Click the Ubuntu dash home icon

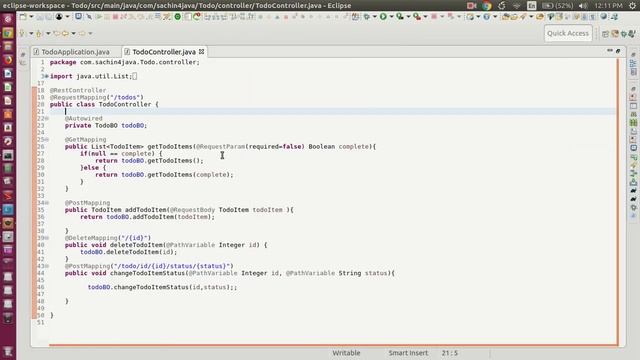(8, 19)
